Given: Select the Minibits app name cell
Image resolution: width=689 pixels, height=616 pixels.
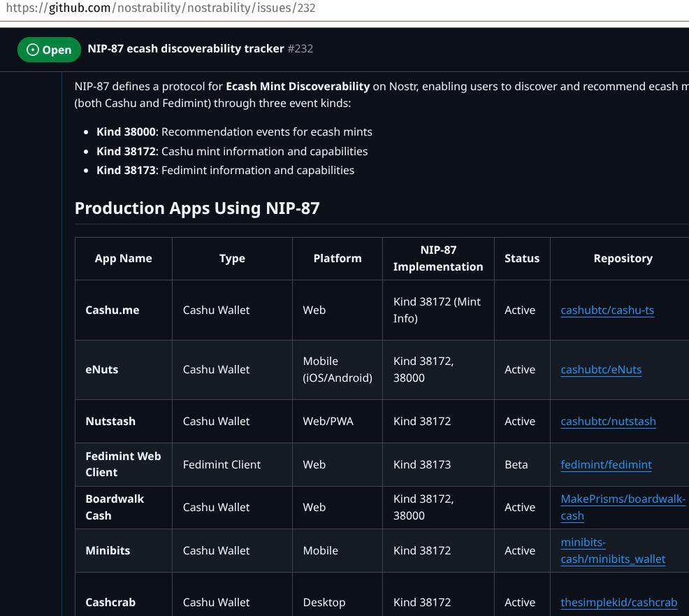Looking at the screenshot, I should click(x=124, y=550).
